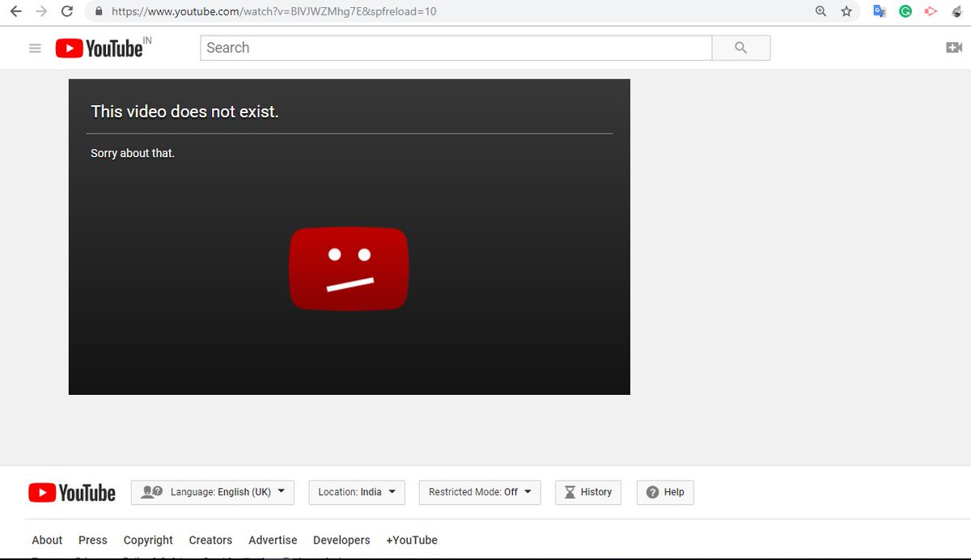
Task: Click the padlock site security icon
Action: pos(99,11)
